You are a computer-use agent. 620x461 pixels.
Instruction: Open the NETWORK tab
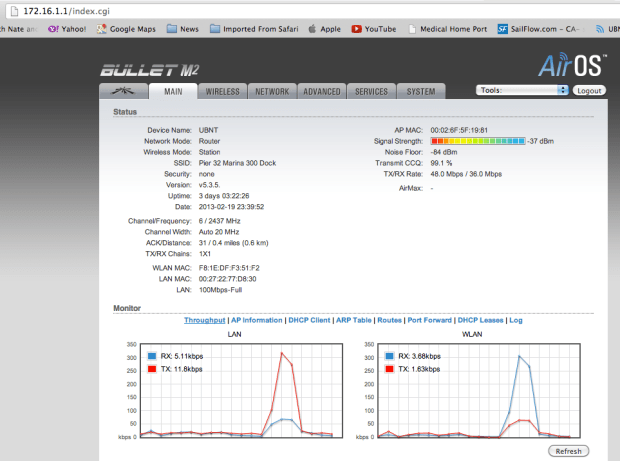[272, 91]
